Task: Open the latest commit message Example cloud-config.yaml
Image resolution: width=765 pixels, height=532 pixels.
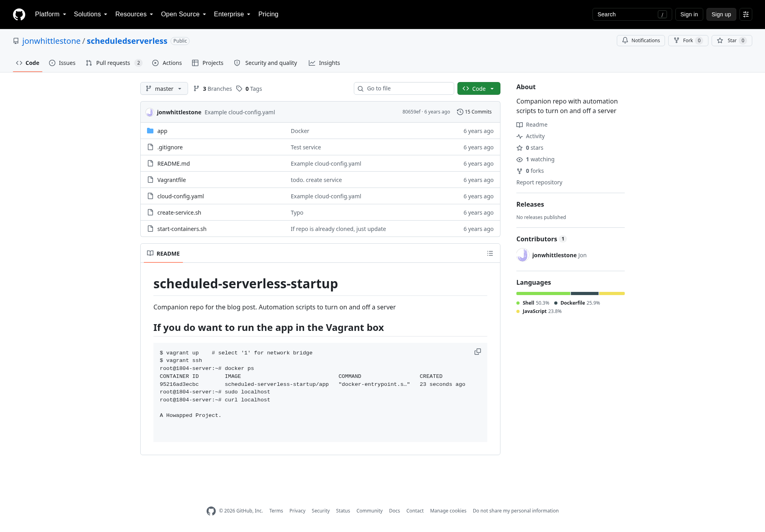Action: [240, 112]
